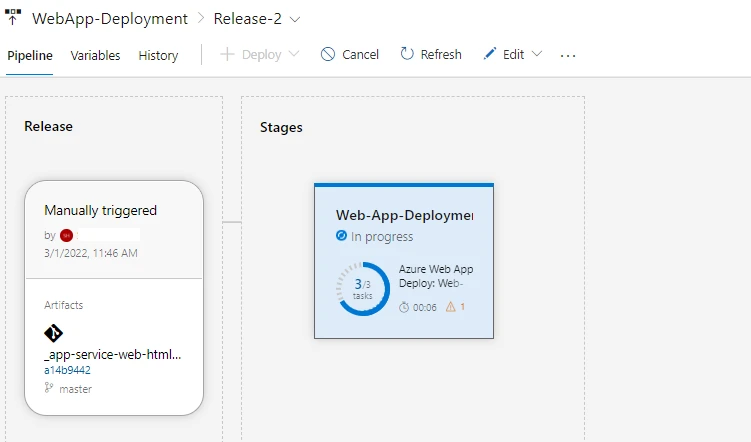Open the Edit dropdown arrow
Screen dimensions: 751x442
pos(537,55)
